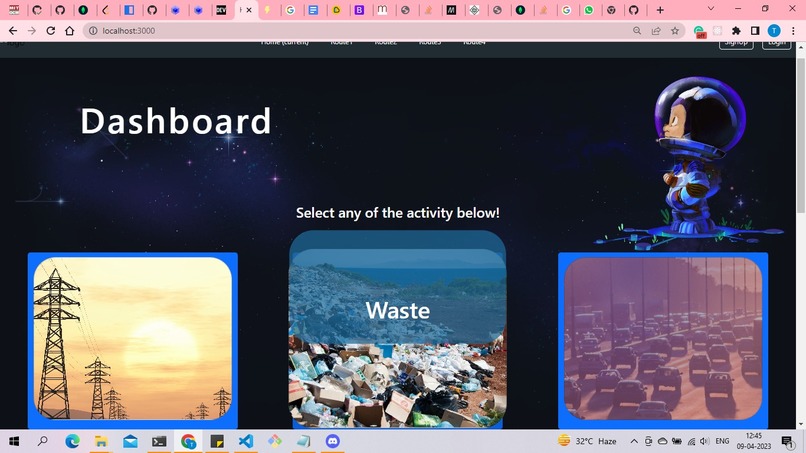This screenshot has height=453, width=806.
Task: Open the Windows Start menu
Action: [x=14, y=441]
